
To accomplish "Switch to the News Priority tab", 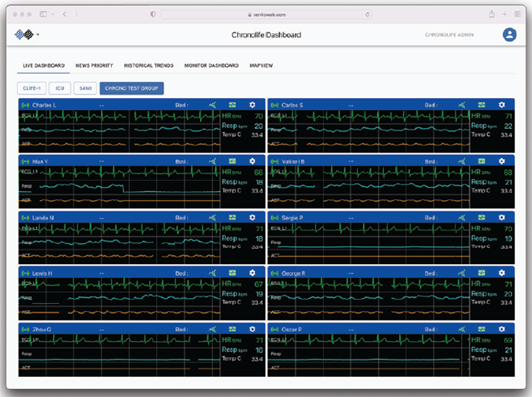I will [x=94, y=65].
